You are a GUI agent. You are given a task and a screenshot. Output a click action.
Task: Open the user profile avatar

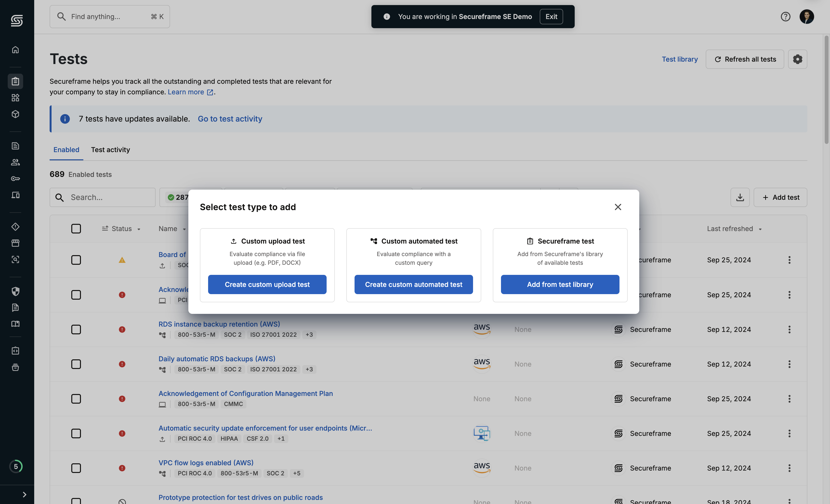pyautogui.click(x=807, y=17)
